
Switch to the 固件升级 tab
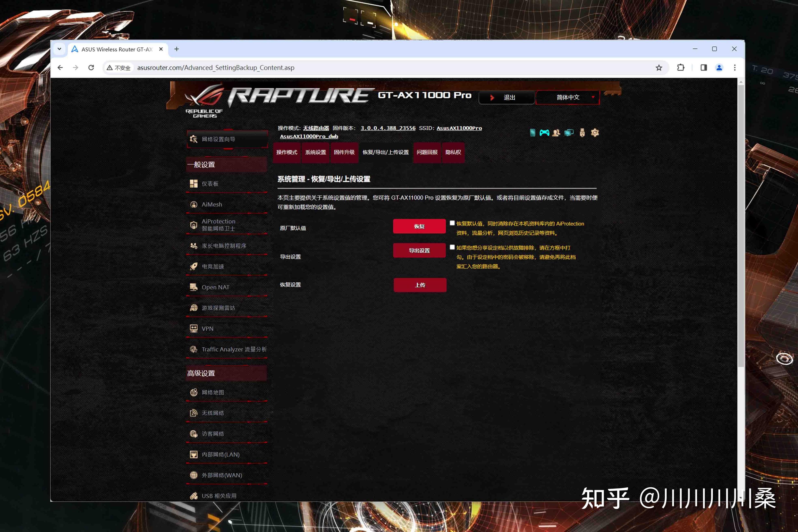click(344, 152)
